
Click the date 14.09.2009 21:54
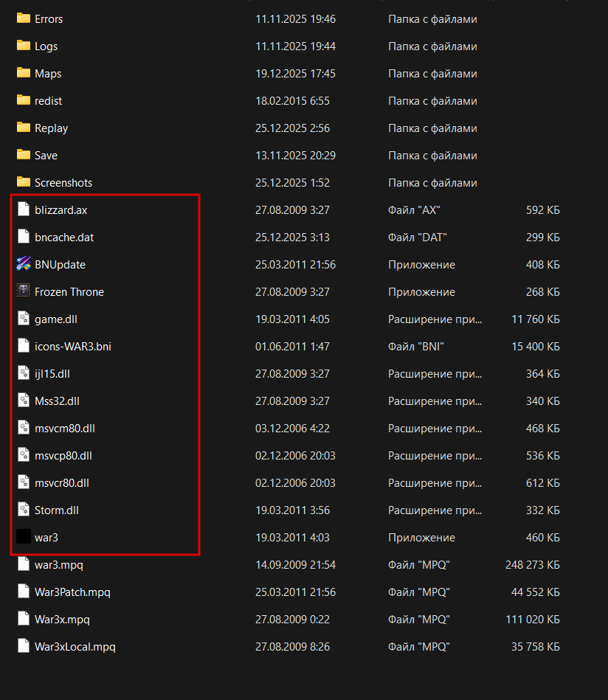[x=295, y=565]
